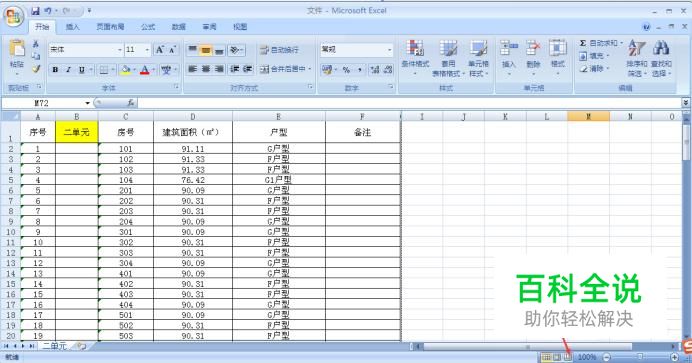Click the AutoSum button
The image size is (692, 363).
tap(598, 43)
